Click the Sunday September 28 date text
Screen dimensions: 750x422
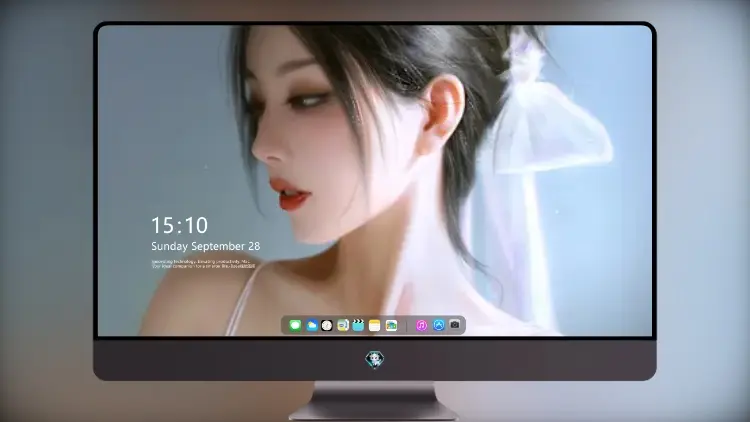[206, 246]
